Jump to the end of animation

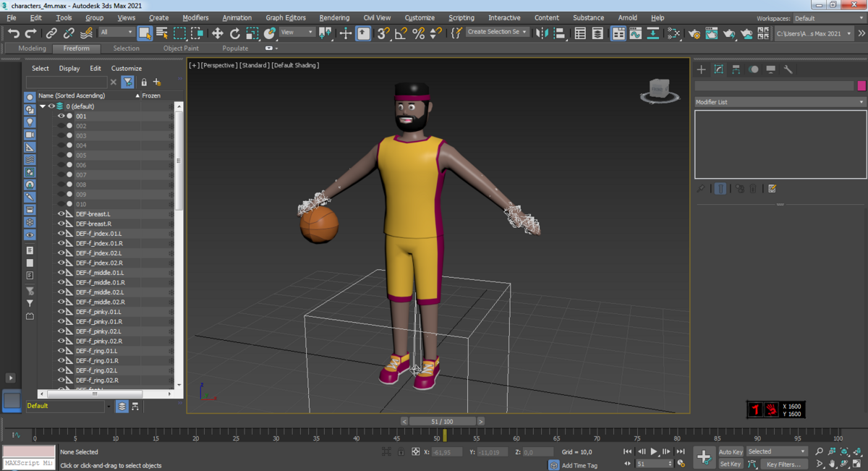pos(680,451)
